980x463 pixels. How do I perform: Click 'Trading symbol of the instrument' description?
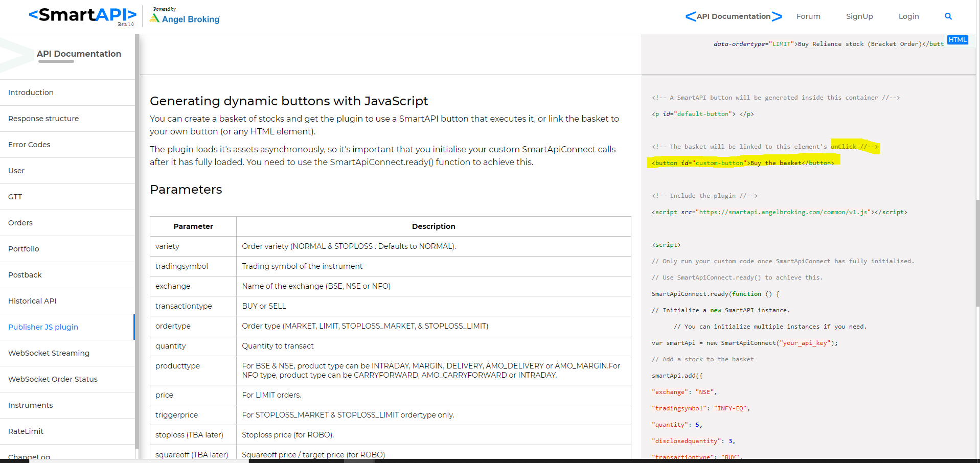[x=434, y=266]
